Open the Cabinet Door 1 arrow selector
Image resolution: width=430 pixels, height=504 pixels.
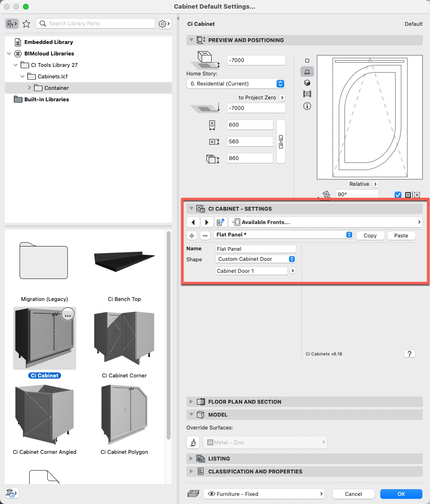pyautogui.click(x=292, y=271)
